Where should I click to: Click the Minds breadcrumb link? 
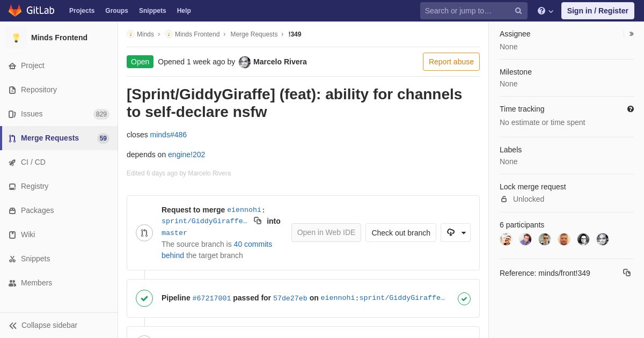pos(145,34)
